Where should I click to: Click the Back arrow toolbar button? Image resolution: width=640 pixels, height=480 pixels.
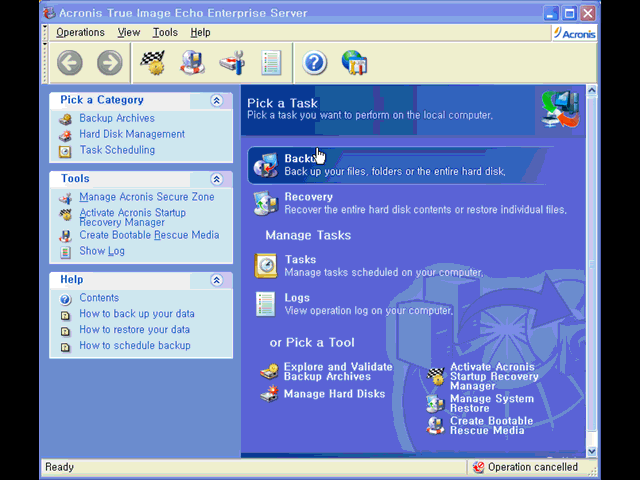coord(69,63)
